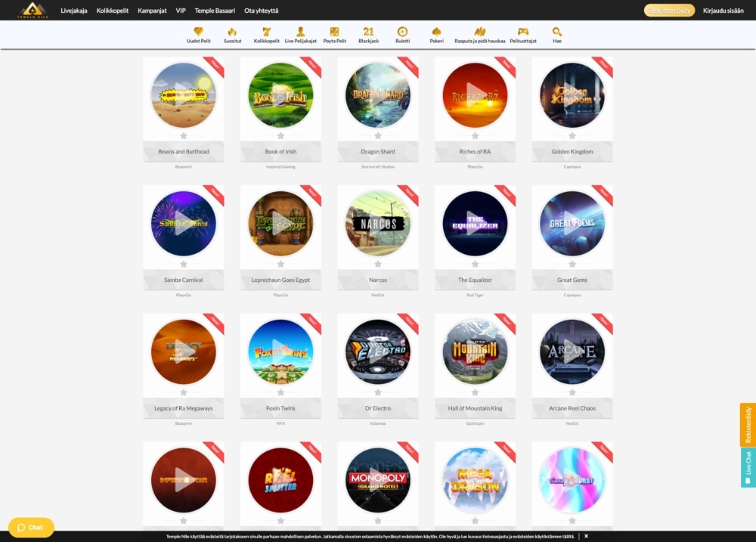Click the Arcane Reel Chaos title
The height and width of the screenshot is (542, 756).
tap(572, 408)
